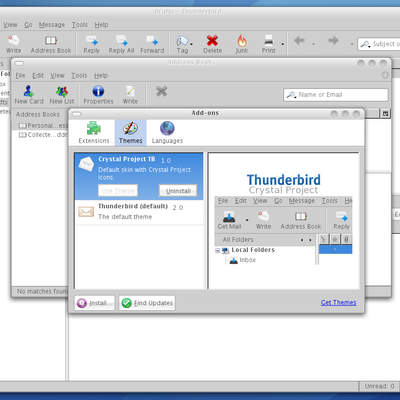Click the red Delete icon in main toolbar

coord(212,44)
